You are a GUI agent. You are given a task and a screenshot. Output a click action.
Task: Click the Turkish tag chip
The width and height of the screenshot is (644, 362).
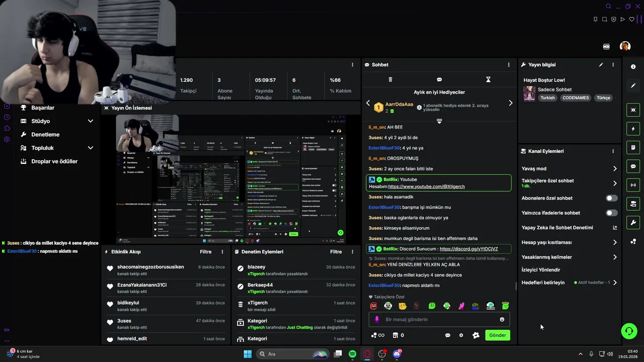pyautogui.click(x=547, y=98)
